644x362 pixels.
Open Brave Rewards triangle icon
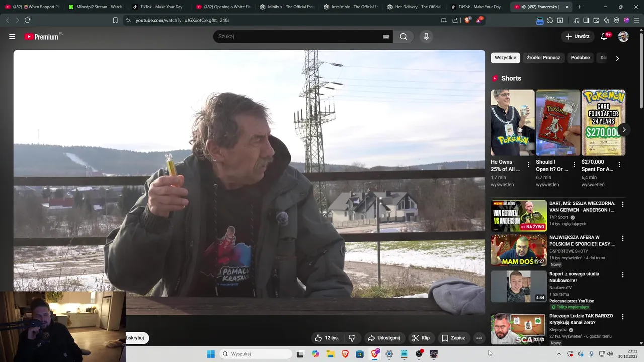coord(478,20)
